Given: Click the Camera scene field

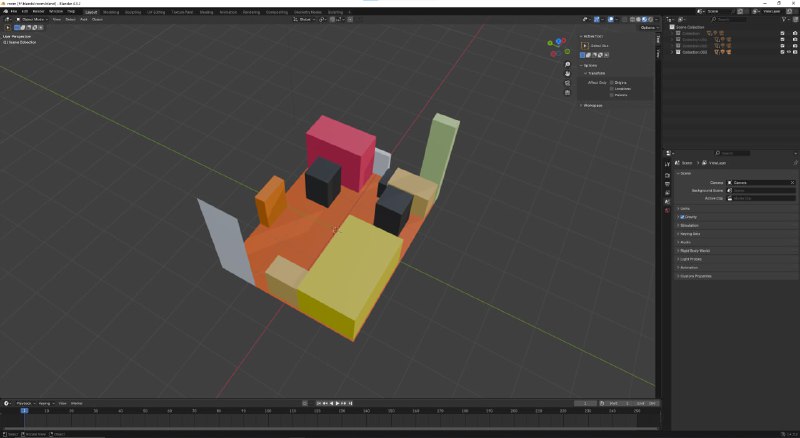Looking at the screenshot, I should coord(761,182).
